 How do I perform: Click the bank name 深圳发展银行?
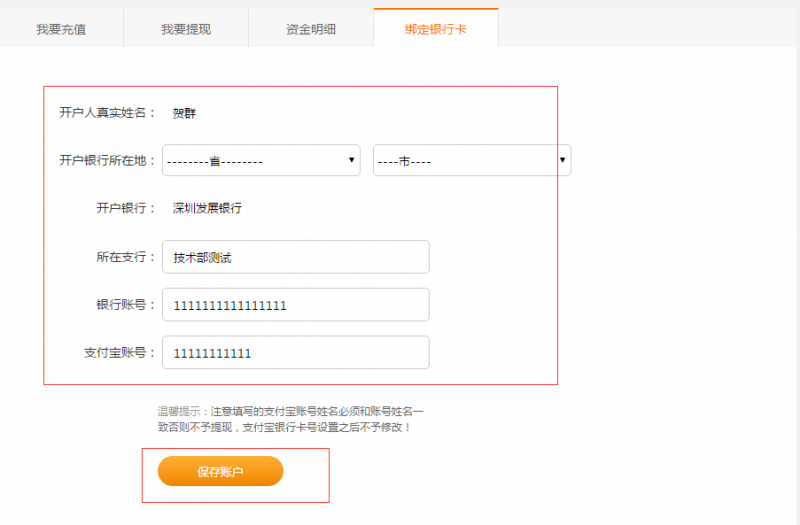(x=207, y=209)
